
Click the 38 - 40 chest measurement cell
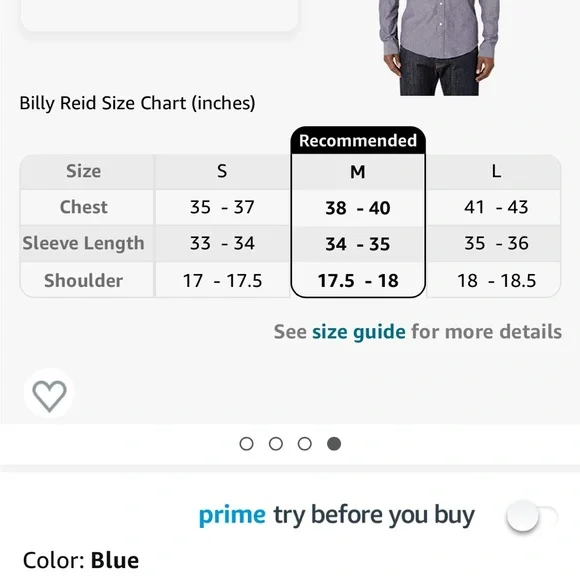click(358, 208)
